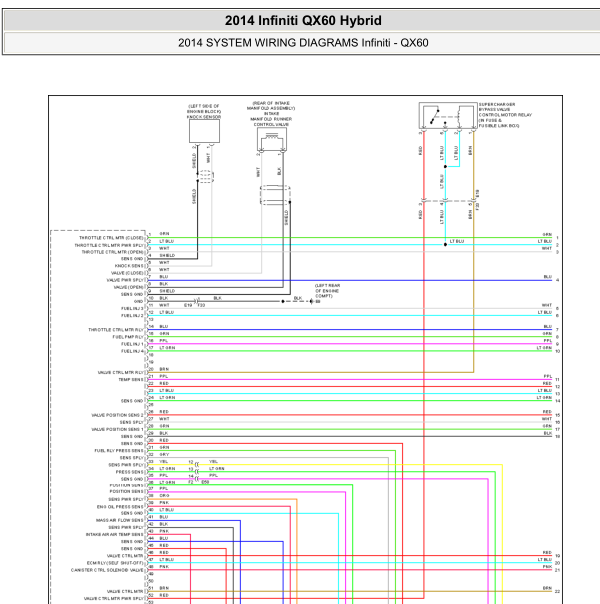Click the 'VALVE CTRL MTR RLY' pin label

coord(121,372)
